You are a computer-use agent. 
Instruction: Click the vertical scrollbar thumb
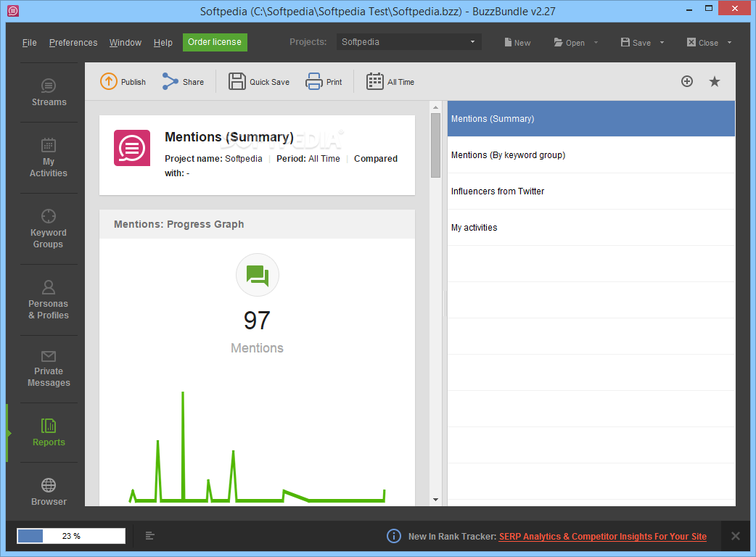(x=435, y=145)
